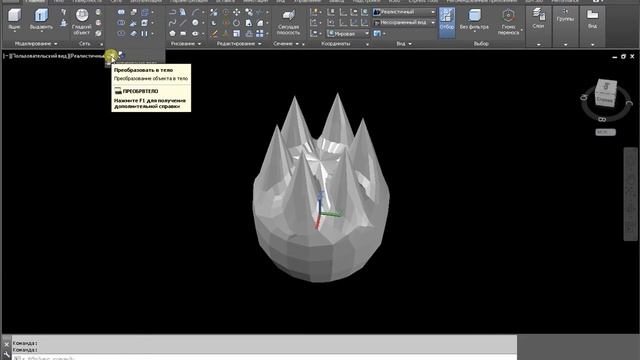Select the Circle tool in Рисование

[x=195, y=23]
